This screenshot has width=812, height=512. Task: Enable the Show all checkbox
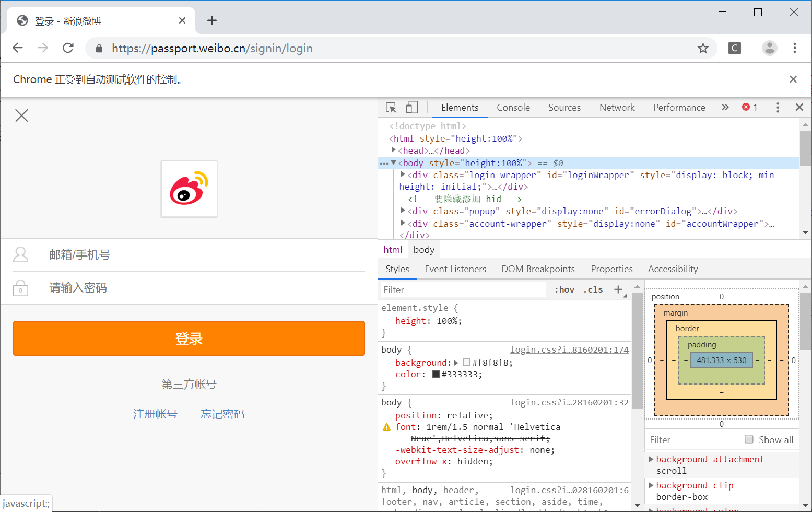pos(749,439)
